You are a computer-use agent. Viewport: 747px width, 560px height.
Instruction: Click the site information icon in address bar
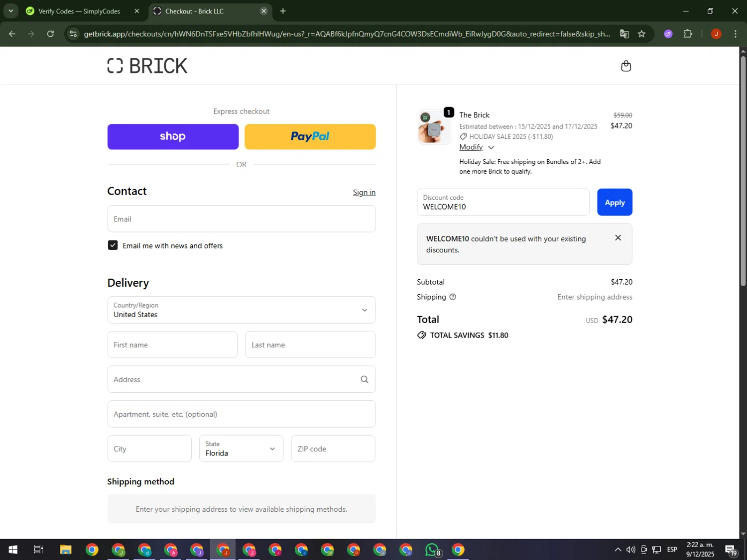coord(73,34)
